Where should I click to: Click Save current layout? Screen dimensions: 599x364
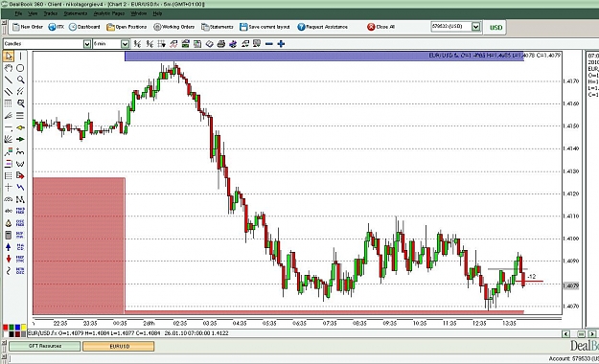click(x=265, y=27)
